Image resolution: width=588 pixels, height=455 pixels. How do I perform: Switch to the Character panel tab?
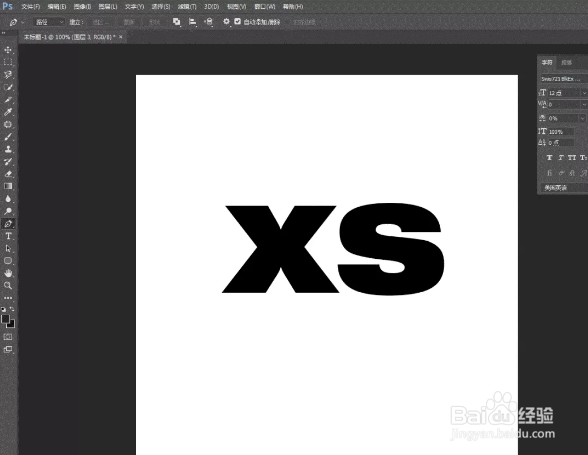[547, 62]
